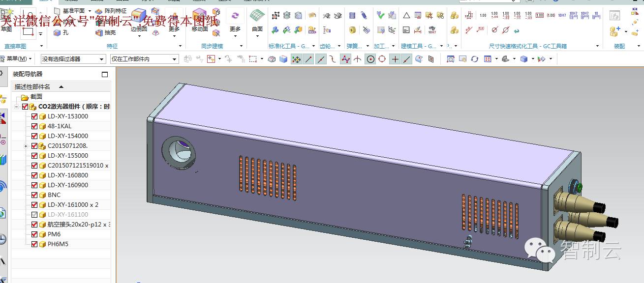This screenshot has height=283, width=644.
Task: Click the extension spring tool icon
Action: pos(365,16)
